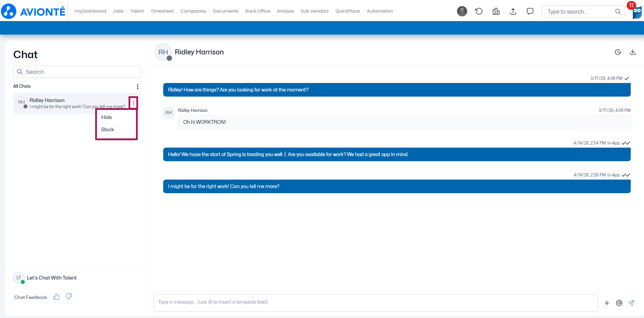Open the chat history clock icon
This screenshot has width=644, height=318.
point(618,52)
